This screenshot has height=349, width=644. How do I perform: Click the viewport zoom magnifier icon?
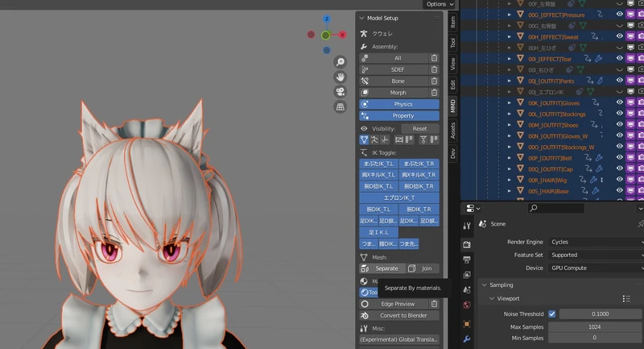340,62
